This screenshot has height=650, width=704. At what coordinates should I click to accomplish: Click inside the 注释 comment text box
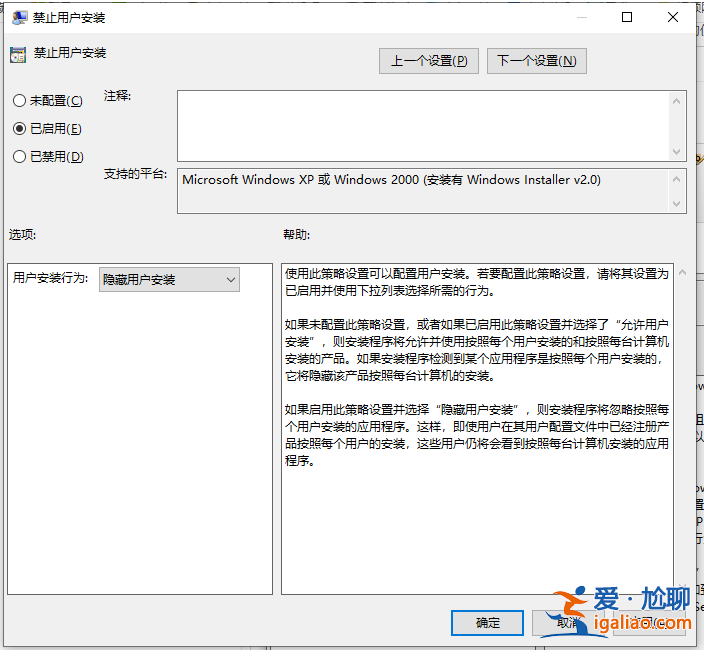(x=422, y=126)
